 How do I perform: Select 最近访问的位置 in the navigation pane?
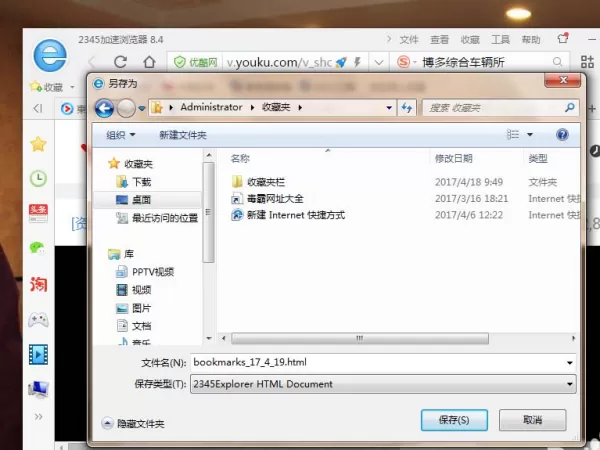pos(157,218)
